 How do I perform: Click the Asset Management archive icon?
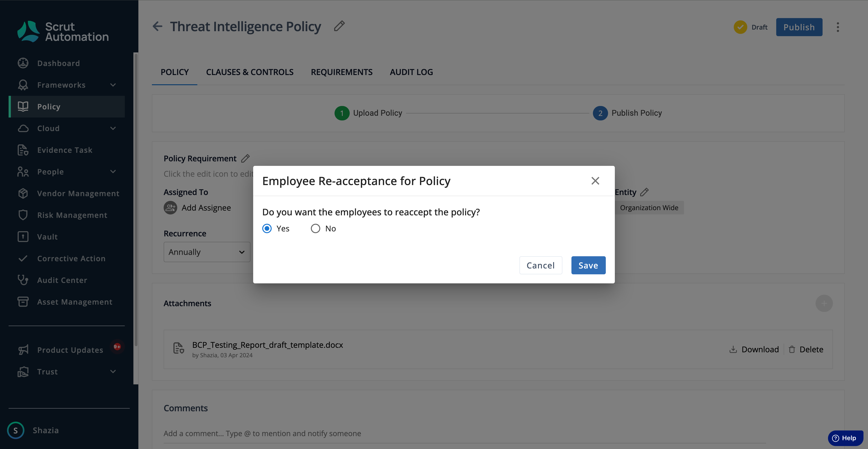23,302
